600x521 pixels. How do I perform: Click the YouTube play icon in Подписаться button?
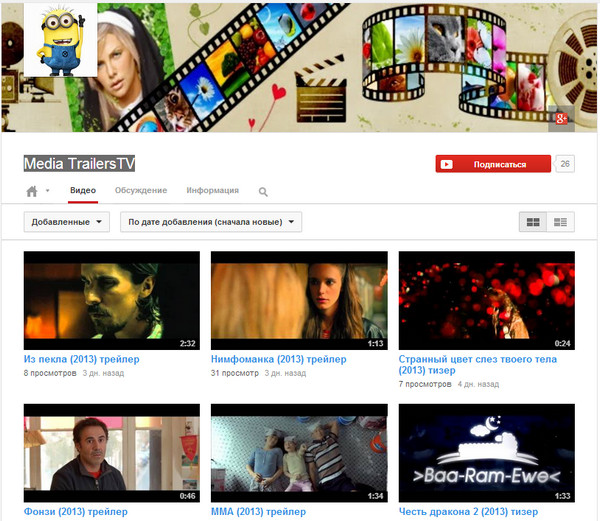(447, 164)
